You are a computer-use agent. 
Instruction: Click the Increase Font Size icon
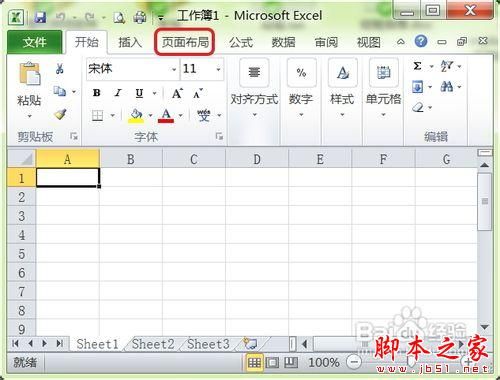point(177,93)
